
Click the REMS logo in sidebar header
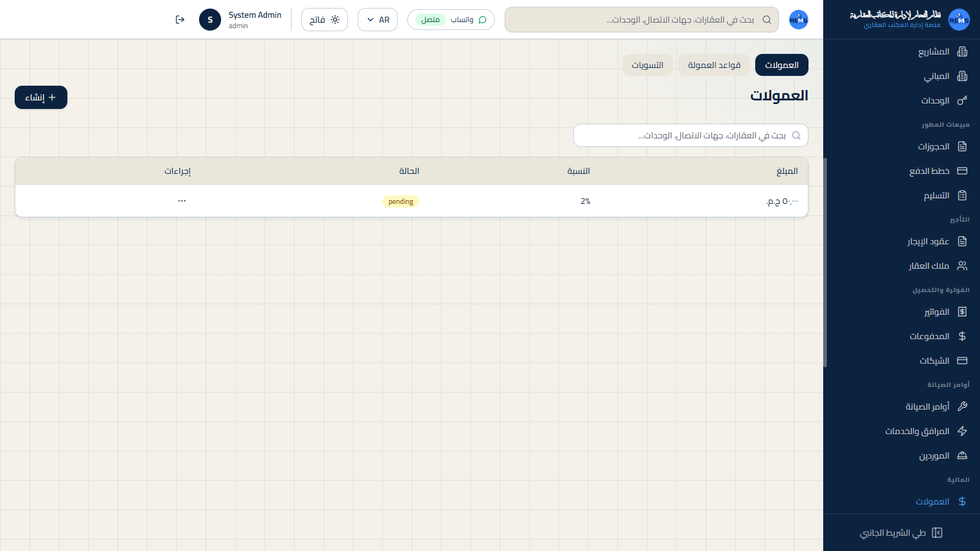(959, 20)
